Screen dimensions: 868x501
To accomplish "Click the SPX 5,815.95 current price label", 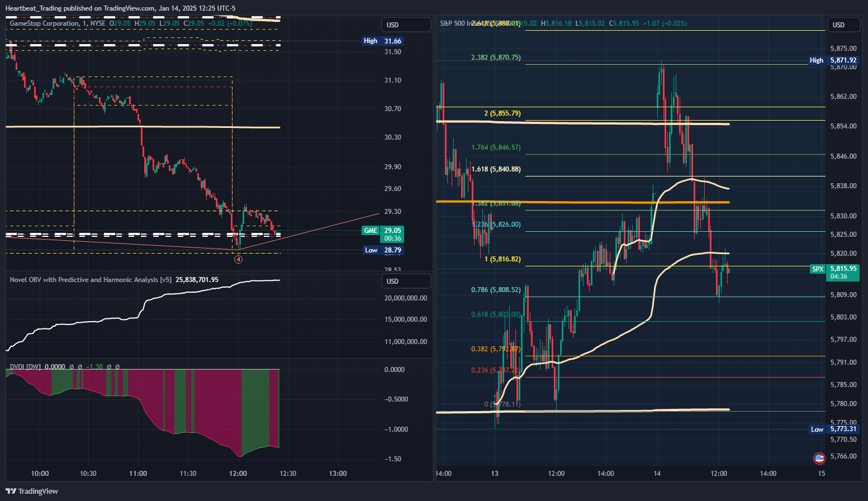I will click(834, 273).
